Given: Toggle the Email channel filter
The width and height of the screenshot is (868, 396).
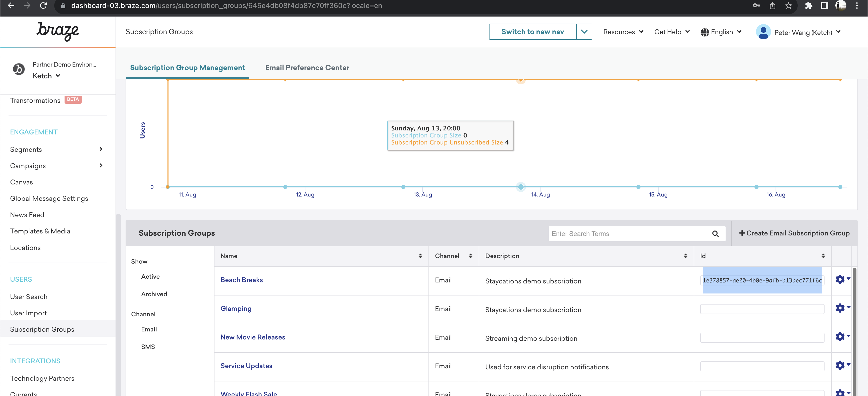Looking at the screenshot, I should point(149,329).
